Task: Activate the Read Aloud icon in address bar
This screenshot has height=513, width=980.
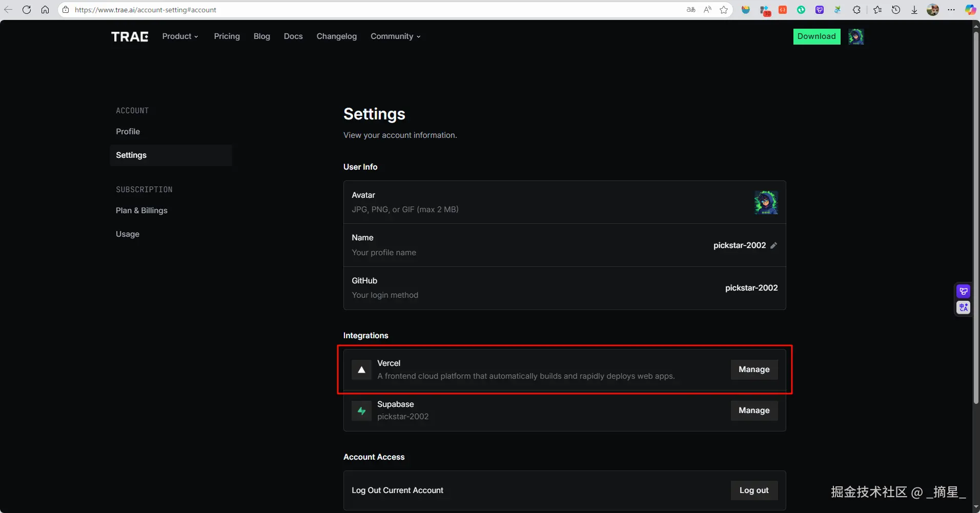Action: click(x=707, y=10)
